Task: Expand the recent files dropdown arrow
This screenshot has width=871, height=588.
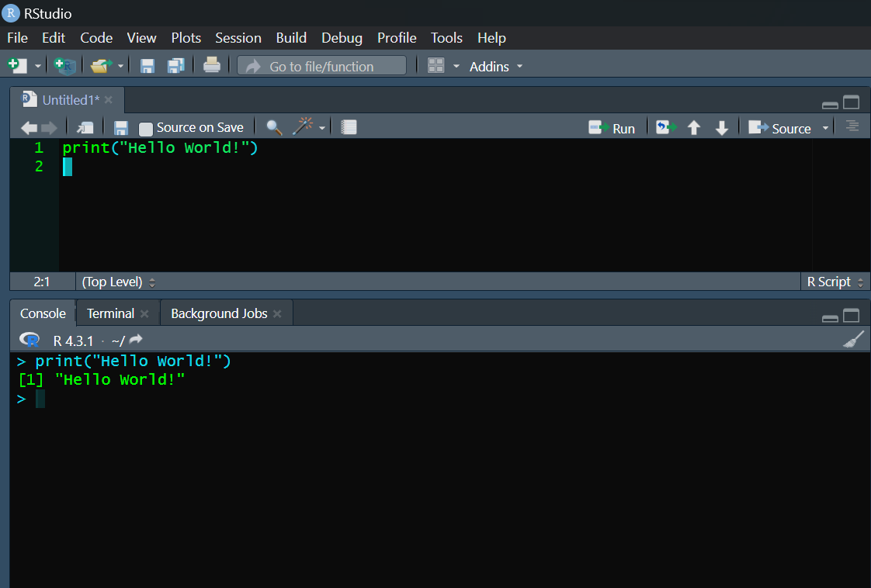Action: click(120, 66)
